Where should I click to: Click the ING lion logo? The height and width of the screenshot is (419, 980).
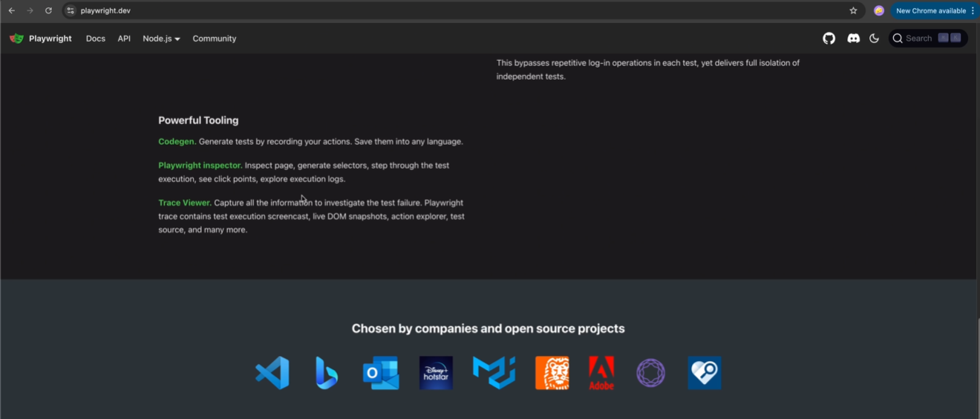pos(552,373)
